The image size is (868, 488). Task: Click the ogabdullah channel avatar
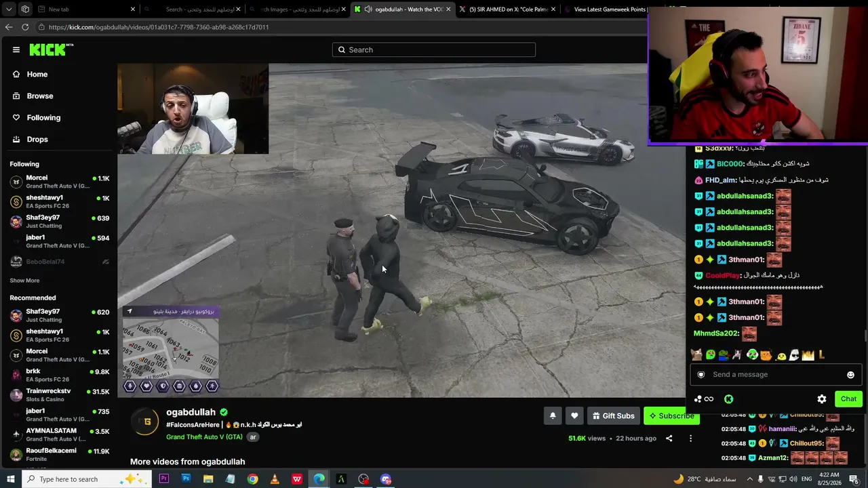pyautogui.click(x=146, y=423)
